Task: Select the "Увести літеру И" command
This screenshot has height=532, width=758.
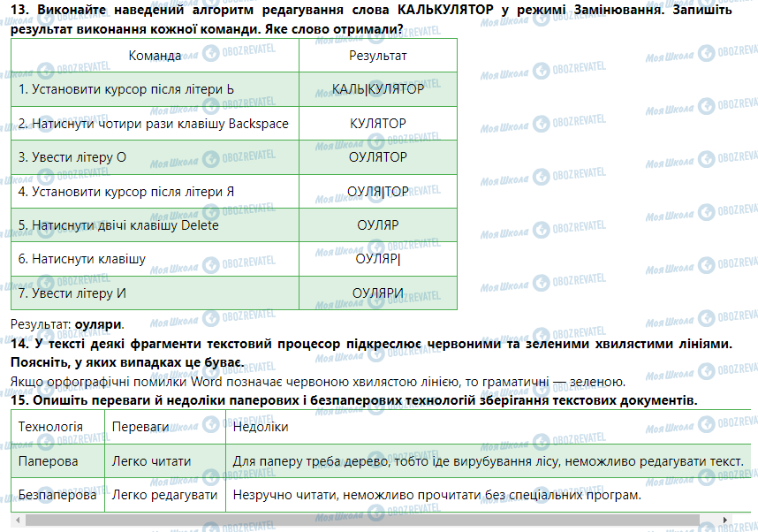Action: tap(73, 293)
